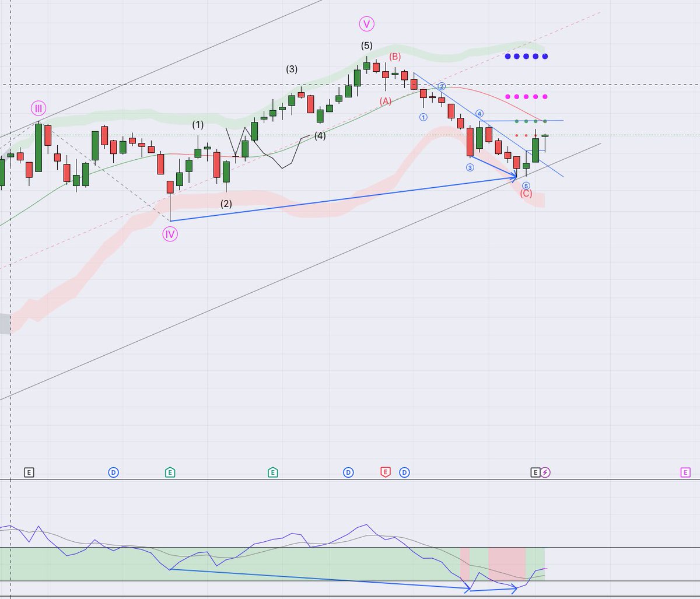This screenshot has height=599, width=700.
Task: Open the black E marker beside the lightning bolt
Action: tap(535, 472)
